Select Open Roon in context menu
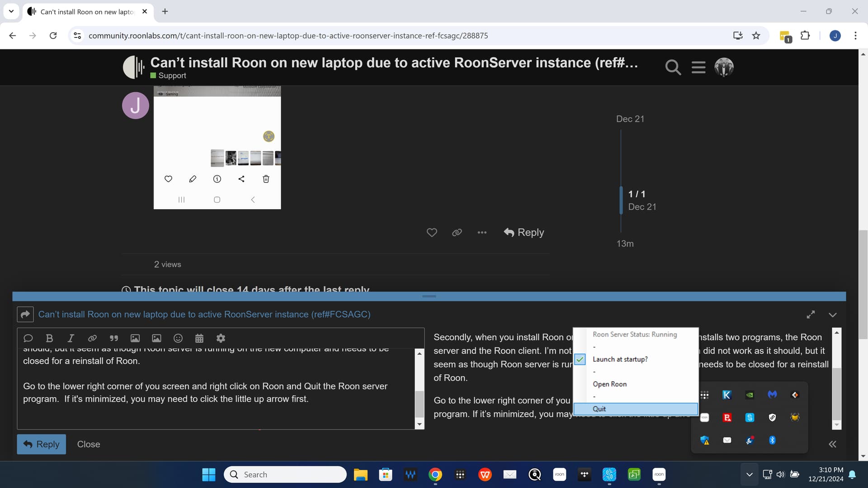Screen dimensions: 868x488 pyautogui.click(x=609, y=384)
